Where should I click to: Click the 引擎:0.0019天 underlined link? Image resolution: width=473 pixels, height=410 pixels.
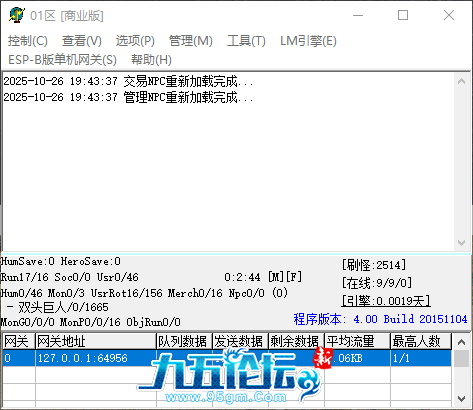[x=386, y=301]
